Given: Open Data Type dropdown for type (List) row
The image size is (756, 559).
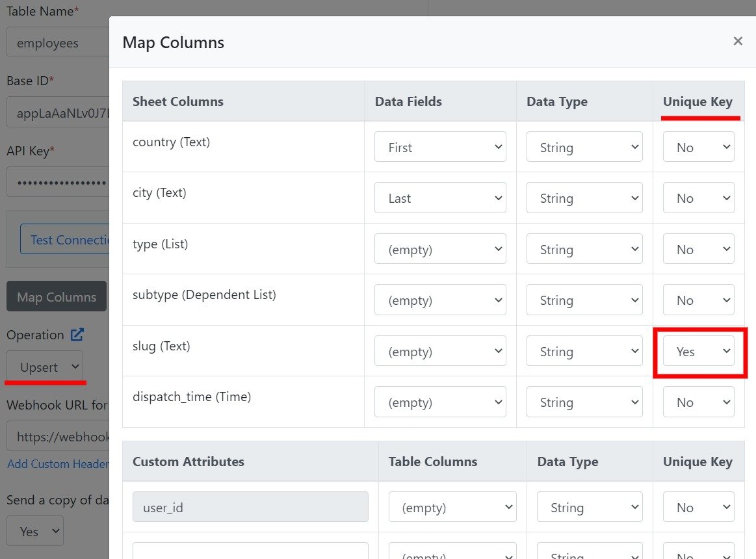Looking at the screenshot, I should click(584, 249).
